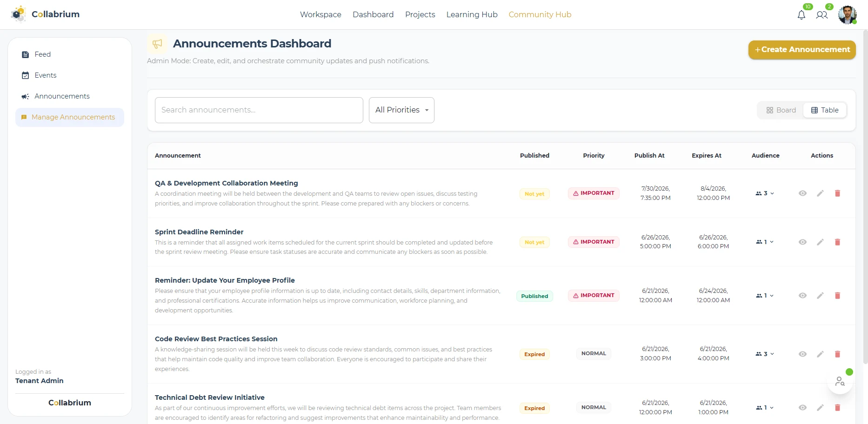Viewport: 868px width, 424px height.
Task: Open Events in the sidebar
Action: tap(70, 75)
